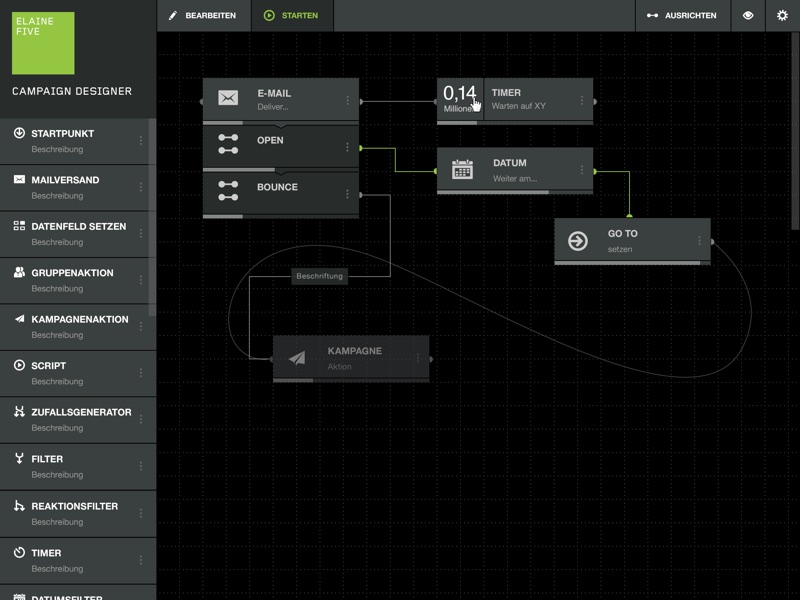Open the Timer node options dots

click(582, 101)
